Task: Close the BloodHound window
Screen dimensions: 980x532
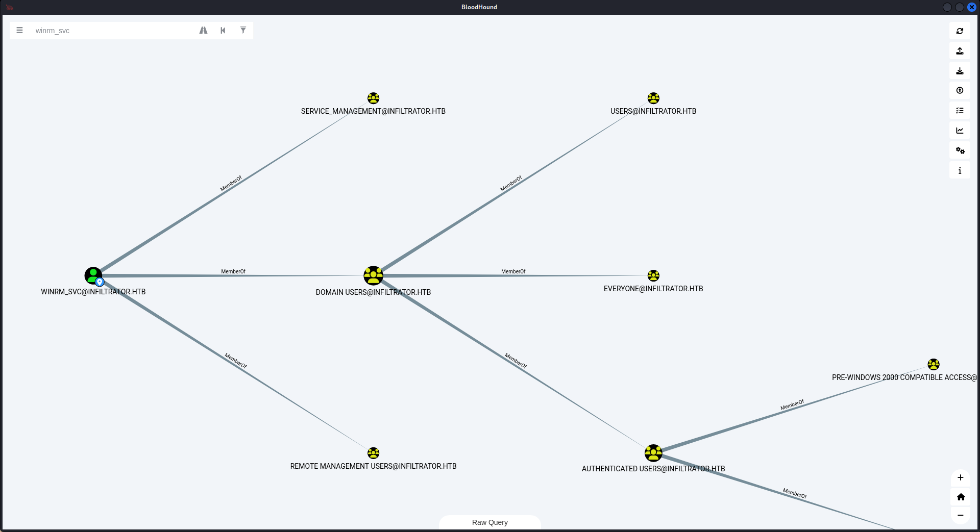Action: [x=972, y=7]
